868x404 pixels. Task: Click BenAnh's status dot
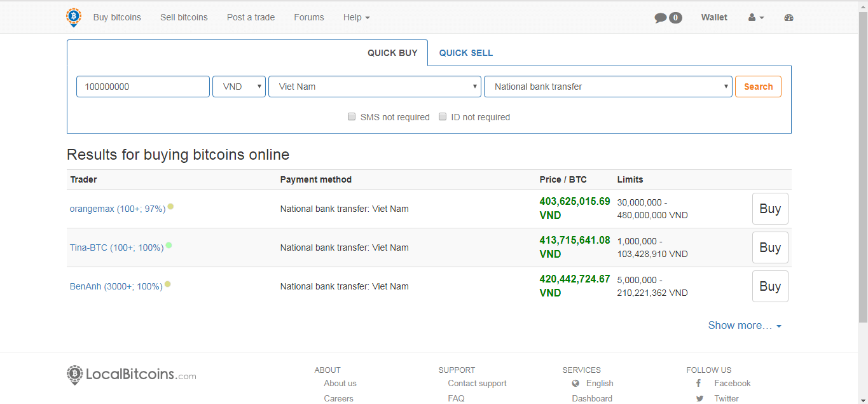point(167,284)
